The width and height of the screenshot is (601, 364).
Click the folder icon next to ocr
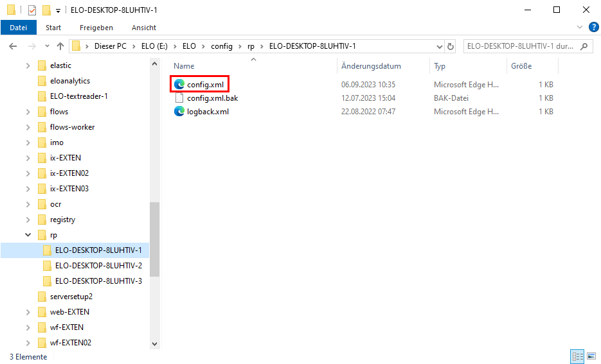(42, 204)
